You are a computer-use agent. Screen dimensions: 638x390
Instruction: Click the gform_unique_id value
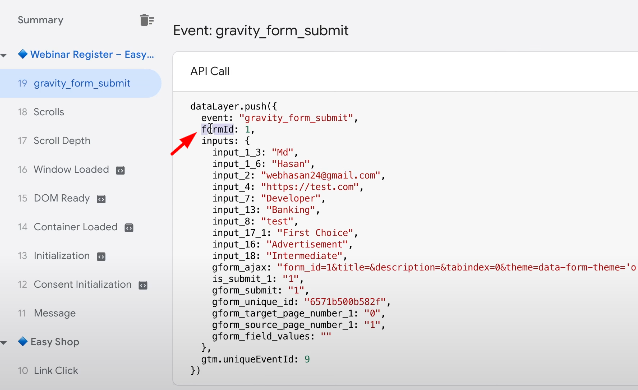pos(345,302)
